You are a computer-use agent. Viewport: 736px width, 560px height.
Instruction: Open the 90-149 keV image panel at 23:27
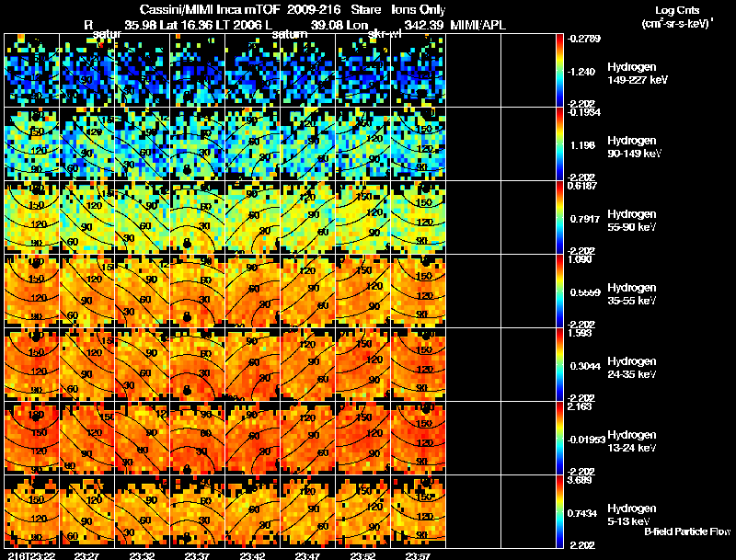coord(87,144)
